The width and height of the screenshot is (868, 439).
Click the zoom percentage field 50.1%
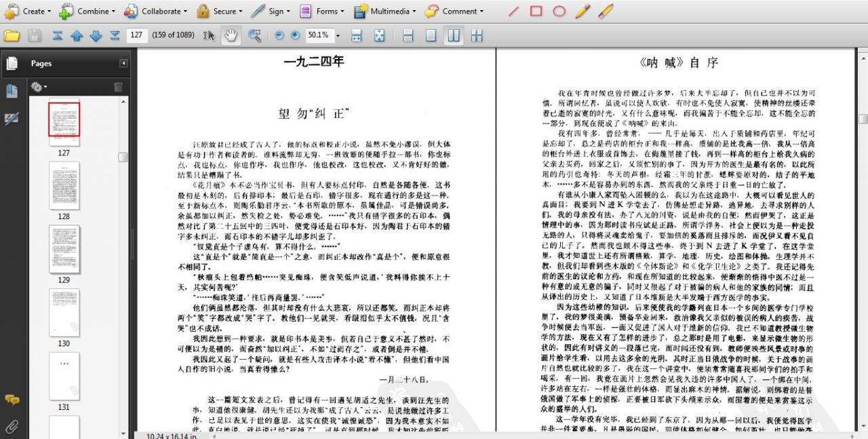pos(318,35)
